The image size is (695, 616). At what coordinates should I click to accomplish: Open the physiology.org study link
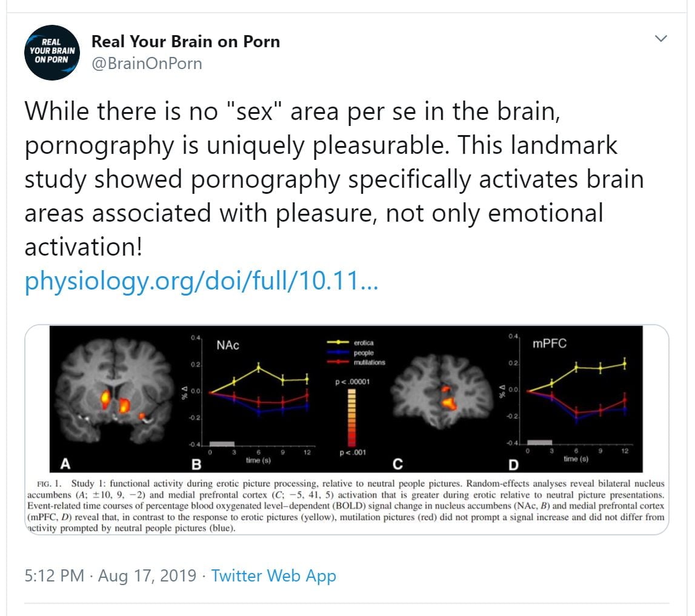(201, 282)
